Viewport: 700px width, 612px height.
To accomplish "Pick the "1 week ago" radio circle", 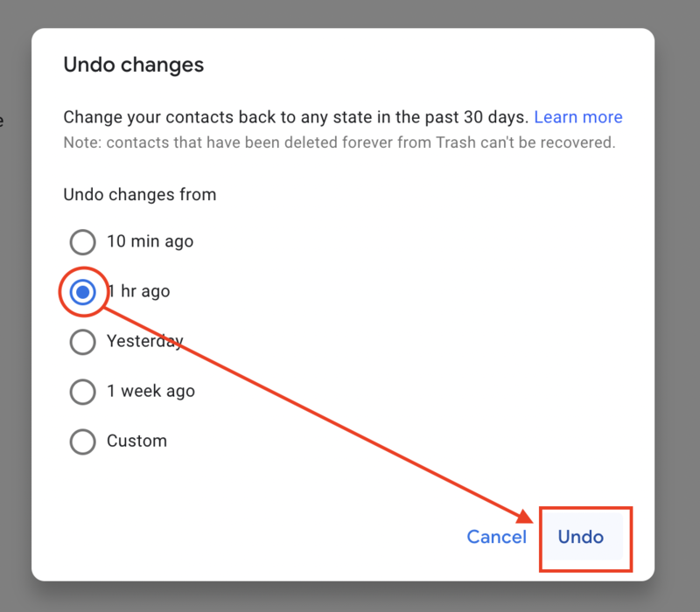I will coord(82,392).
